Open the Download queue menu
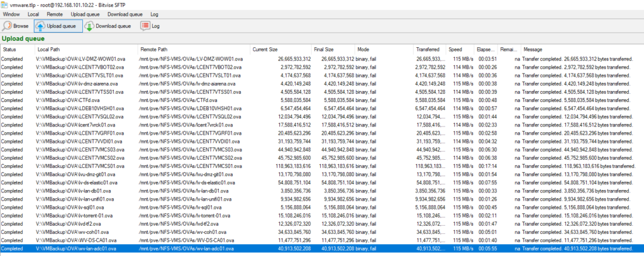Viewport: 644px width, 256px height. pyautogui.click(x=125, y=14)
